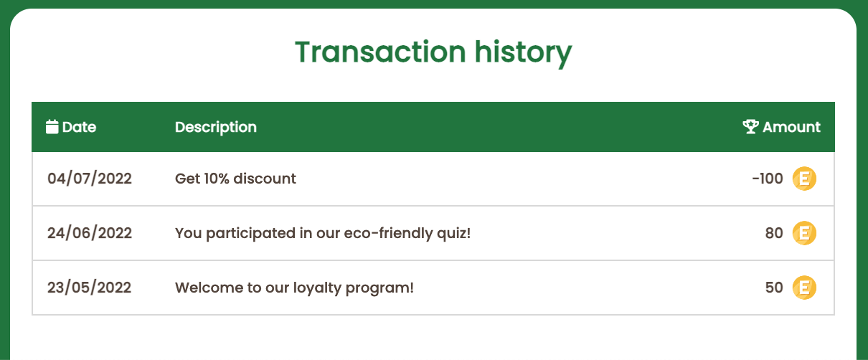The height and width of the screenshot is (360, 868).
Task: Click the 50 amount value
Action: tap(774, 288)
